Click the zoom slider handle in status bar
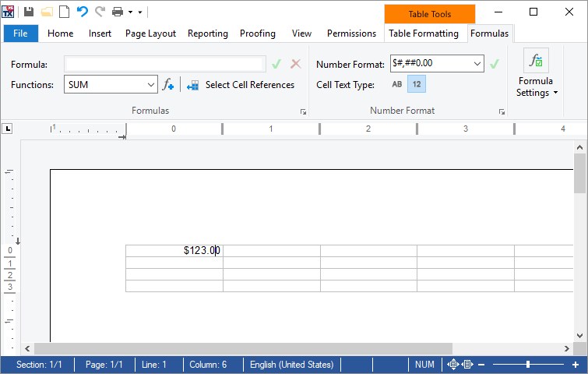This screenshot has width=588, height=374. click(527, 364)
